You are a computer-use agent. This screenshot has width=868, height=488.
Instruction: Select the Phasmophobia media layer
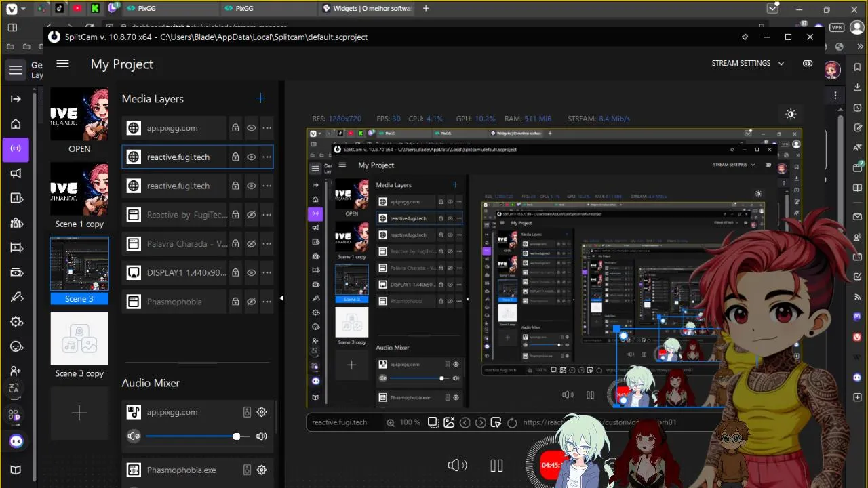[x=174, y=302]
